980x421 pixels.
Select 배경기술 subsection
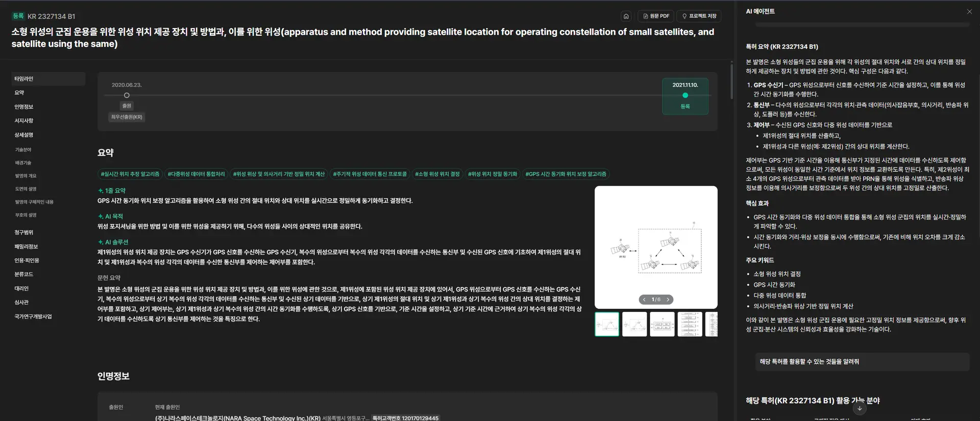coord(23,163)
